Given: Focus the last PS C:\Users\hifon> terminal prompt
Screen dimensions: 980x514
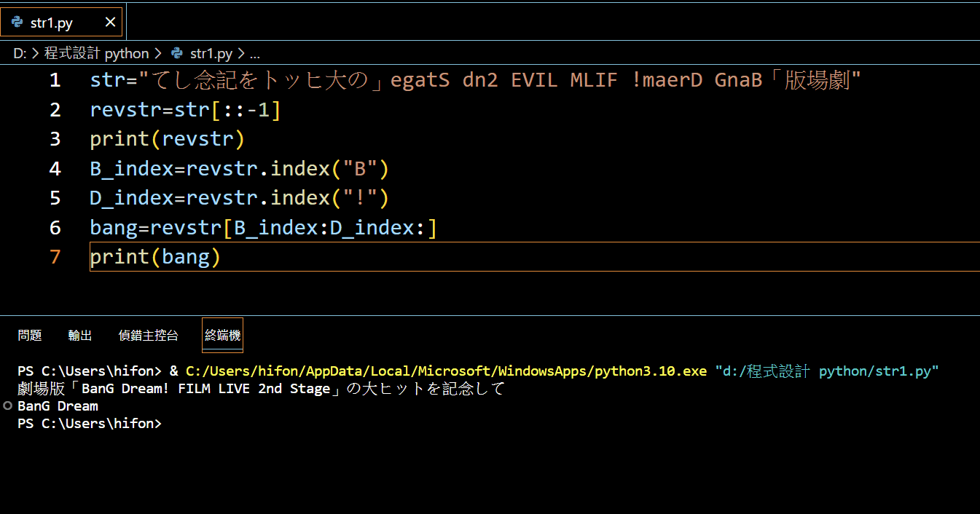Looking at the screenshot, I should [x=89, y=423].
